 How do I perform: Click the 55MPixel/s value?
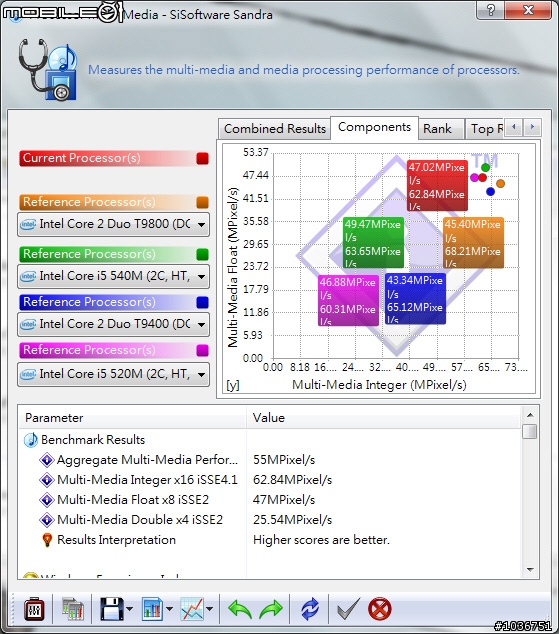click(284, 460)
